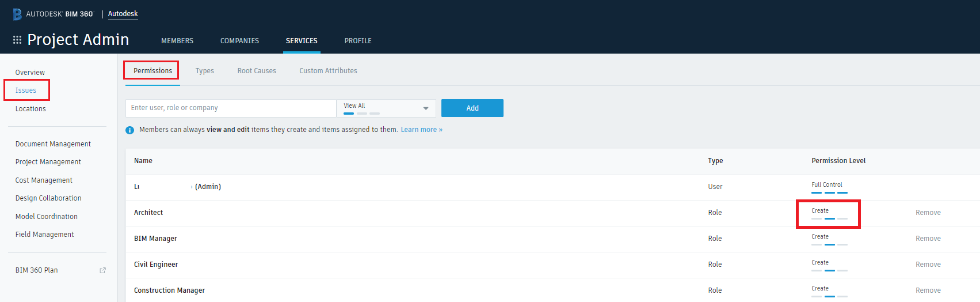Screen dimensions: 980x302
Task: Switch to the Custom Attributes sub-tab
Action: (x=328, y=71)
